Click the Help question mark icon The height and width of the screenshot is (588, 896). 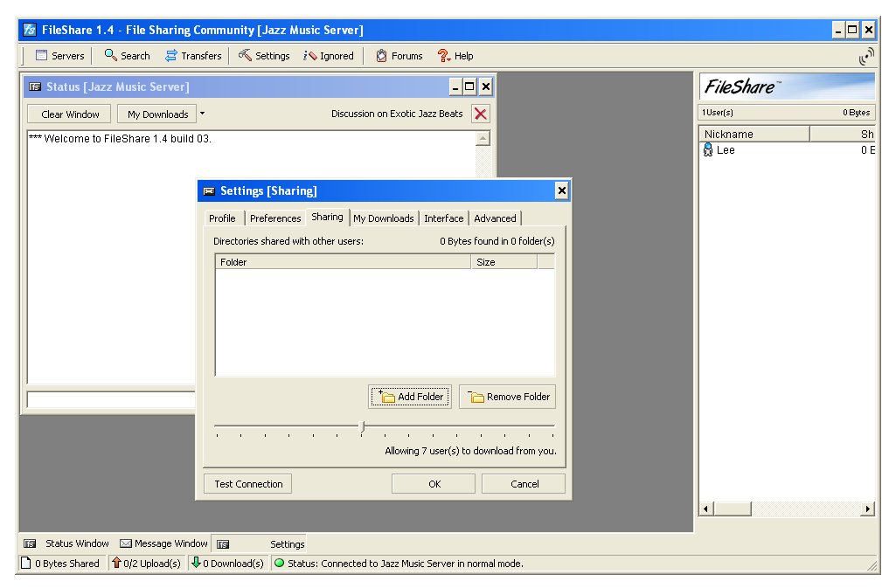tap(444, 56)
